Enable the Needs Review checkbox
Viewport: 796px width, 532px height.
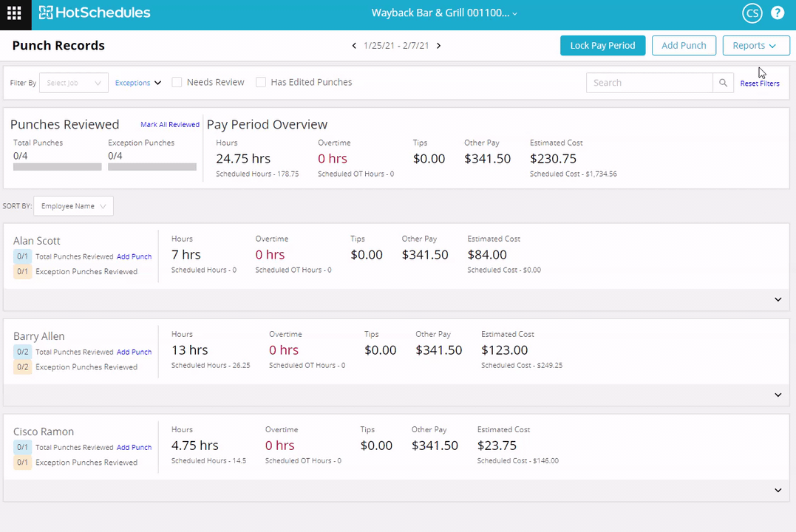click(x=177, y=83)
